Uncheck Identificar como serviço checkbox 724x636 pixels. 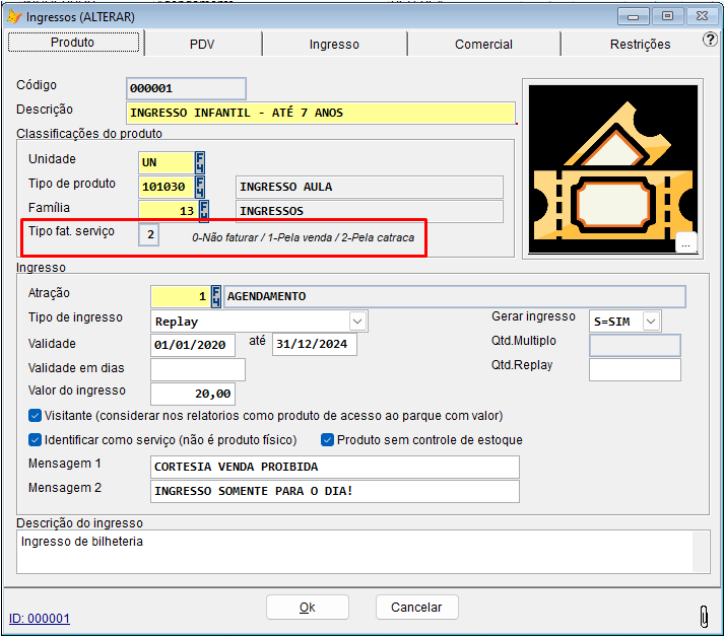35,440
